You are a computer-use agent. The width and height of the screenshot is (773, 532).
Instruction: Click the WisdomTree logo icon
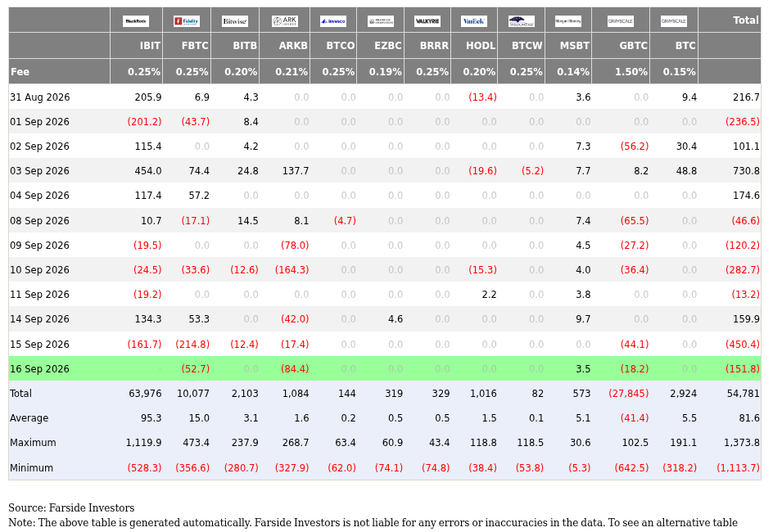click(521, 21)
